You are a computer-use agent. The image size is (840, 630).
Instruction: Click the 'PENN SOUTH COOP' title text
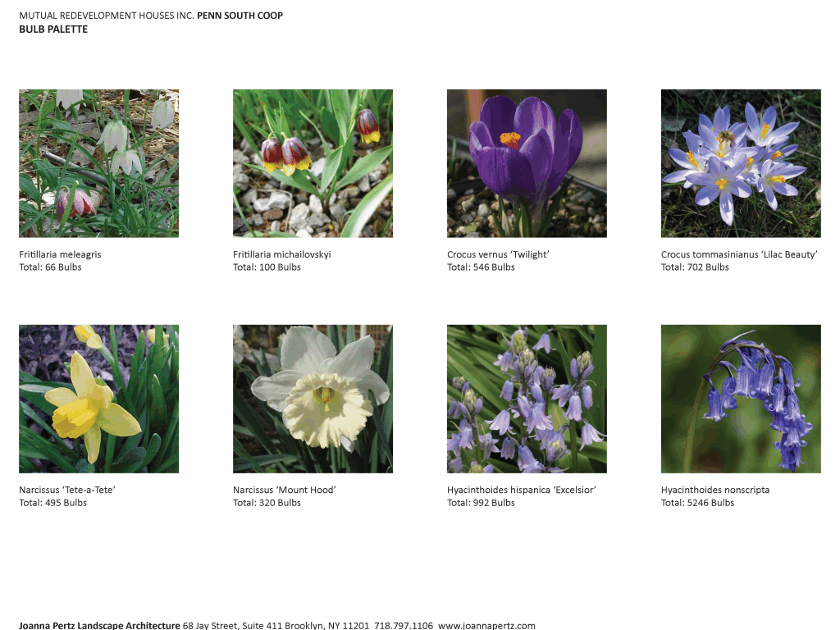pyautogui.click(x=240, y=16)
